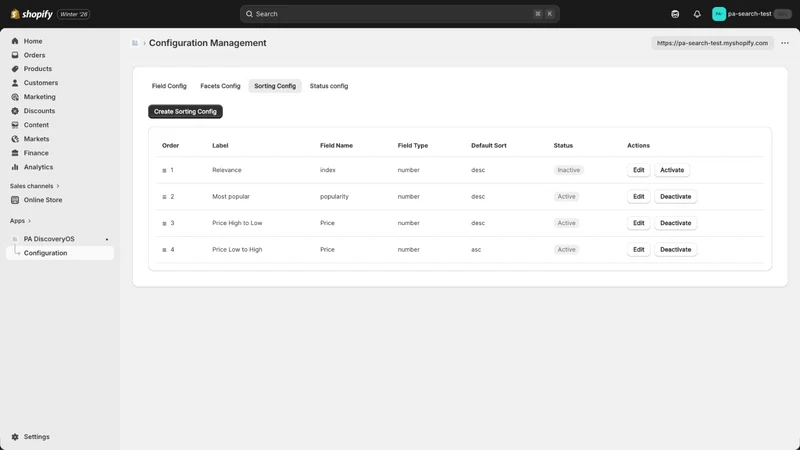The width and height of the screenshot is (800, 450).
Task: Click the Online Store icon
Action: [x=15, y=200]
